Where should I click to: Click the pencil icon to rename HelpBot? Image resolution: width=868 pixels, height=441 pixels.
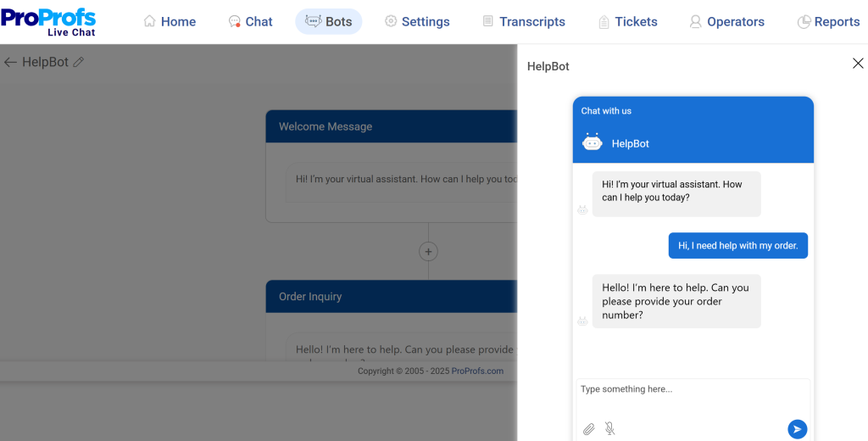[79, 62]
